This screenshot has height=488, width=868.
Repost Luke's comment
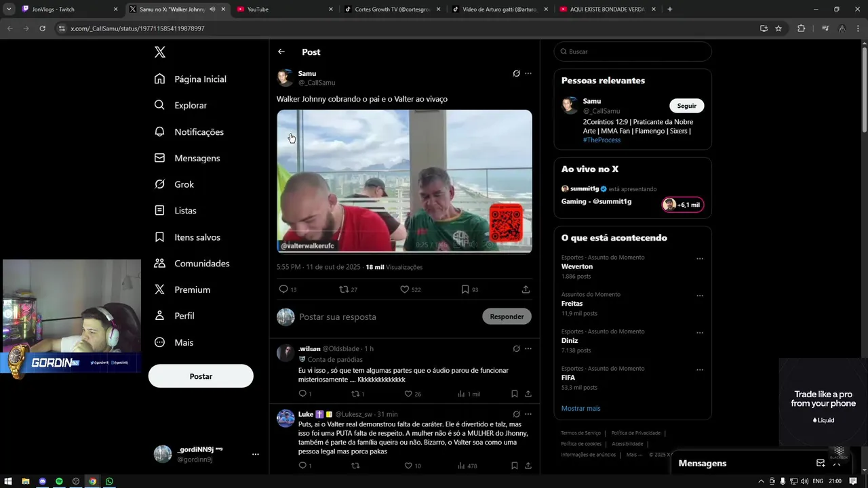[355, 466]
